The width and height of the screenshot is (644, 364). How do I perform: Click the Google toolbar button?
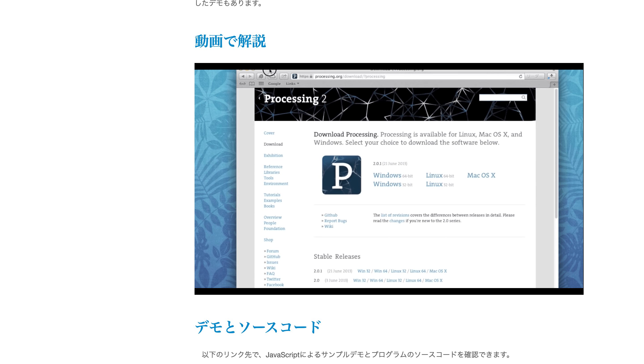click(x=274, y=84)
